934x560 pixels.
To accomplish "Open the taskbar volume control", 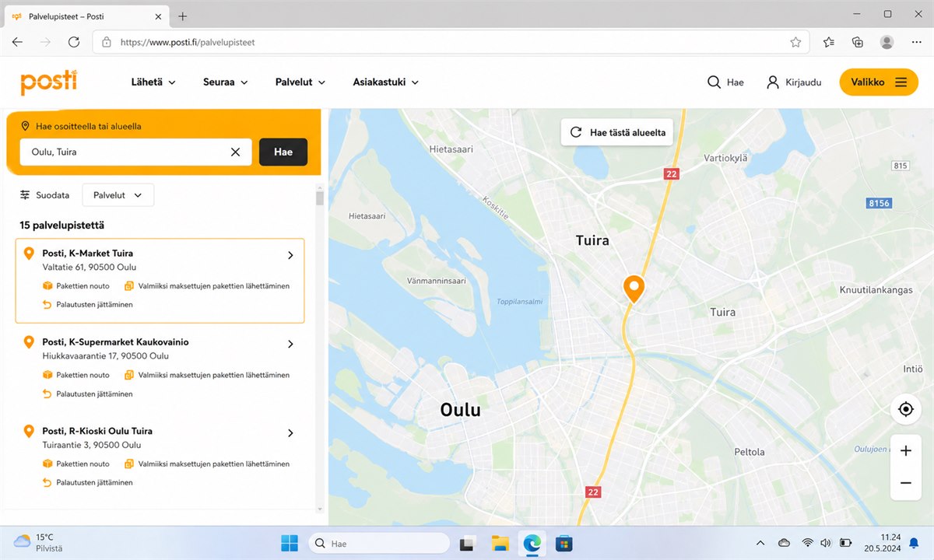I will (x=825, y=543).
